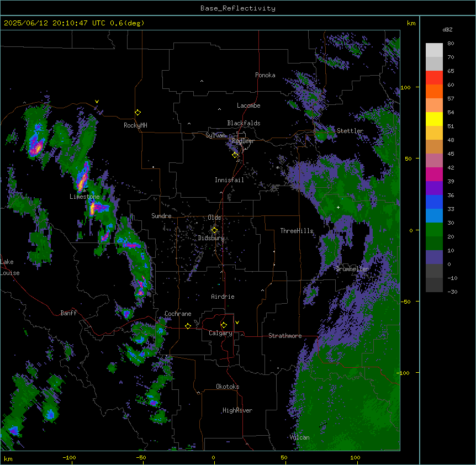Click the purple 36-39 dBZ legend swatch
This screenshot has width=476, height=465.
click(434, 188)
